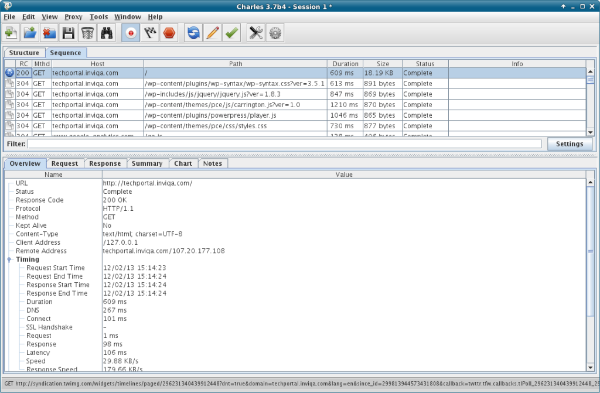Clear the session with trash icon
The height and width of the screenshot is (393, 600).
[x=88, y=33]
